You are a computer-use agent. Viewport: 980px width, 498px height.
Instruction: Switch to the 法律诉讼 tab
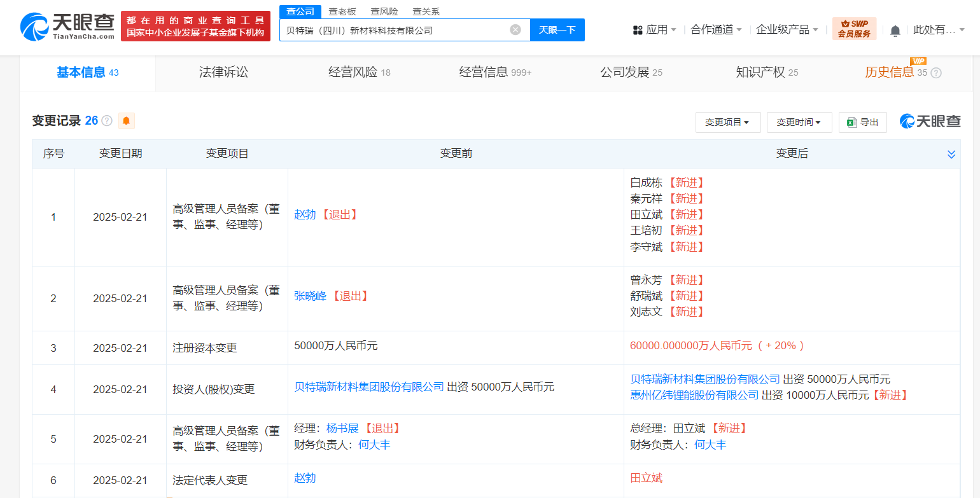click(x=223, y=73)
